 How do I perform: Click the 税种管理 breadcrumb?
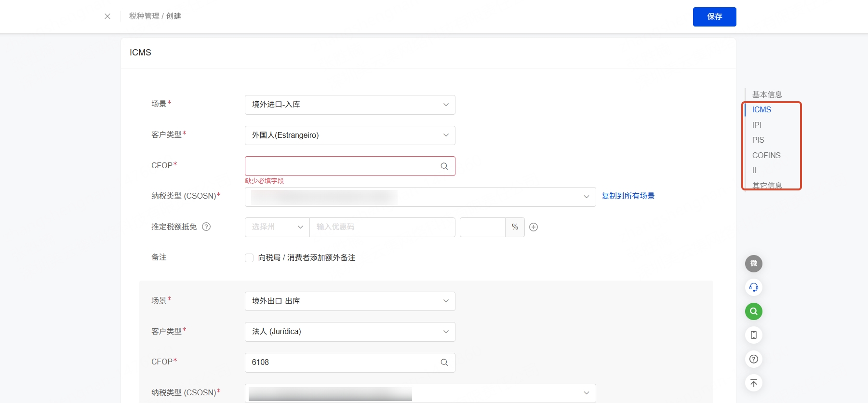pyautogui.click(x=144, y=16)
